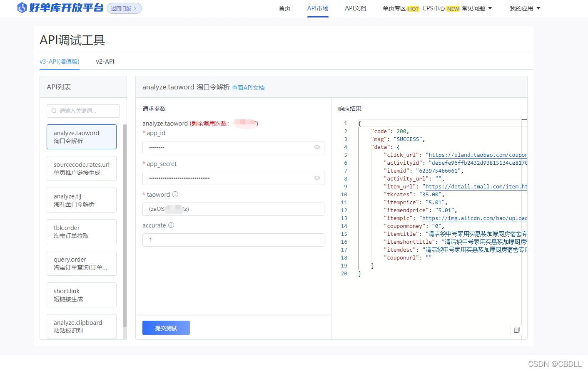
Task: Click the "couponmoney": "0" line
Action: point(414,226)
